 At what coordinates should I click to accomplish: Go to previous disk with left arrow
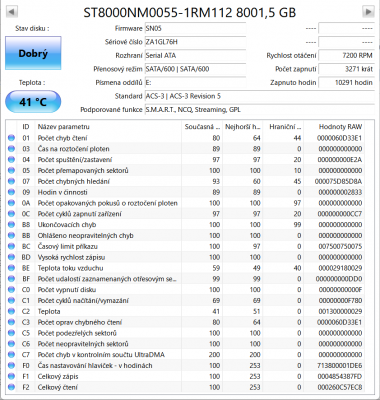pos(12,12)
